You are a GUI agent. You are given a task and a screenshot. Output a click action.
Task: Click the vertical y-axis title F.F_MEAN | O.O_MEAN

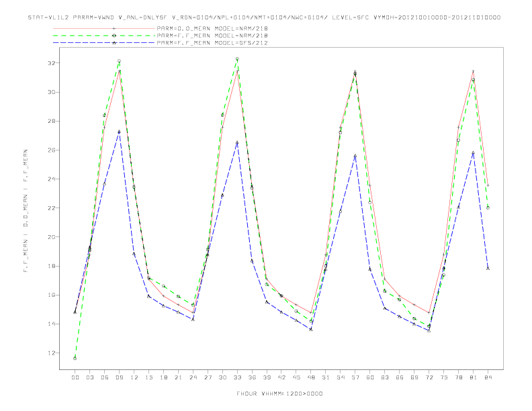26,211
